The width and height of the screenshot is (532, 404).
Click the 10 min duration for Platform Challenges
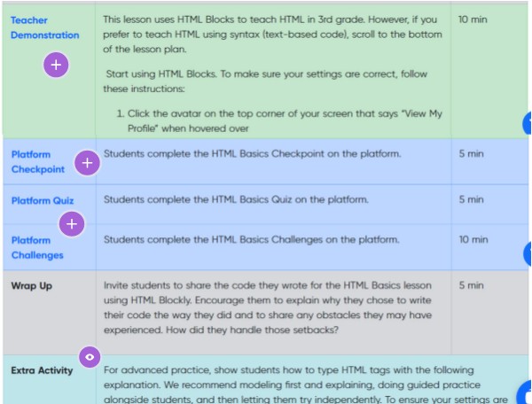[x=473, y=239]
